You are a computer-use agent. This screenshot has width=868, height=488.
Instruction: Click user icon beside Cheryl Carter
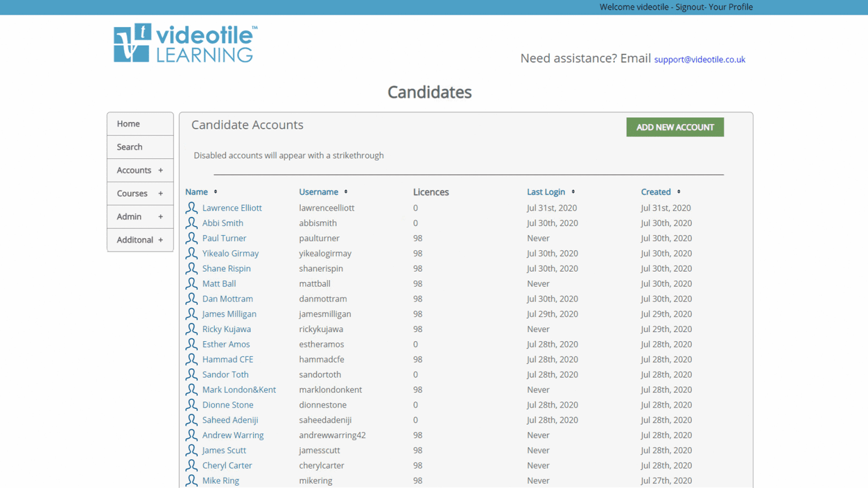pos(192,465)
